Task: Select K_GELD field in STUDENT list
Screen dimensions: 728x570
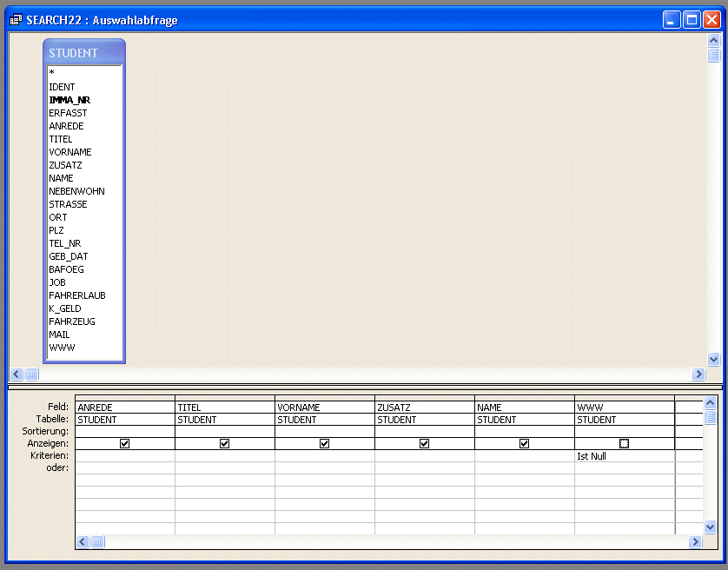Action: click(84, 308)
